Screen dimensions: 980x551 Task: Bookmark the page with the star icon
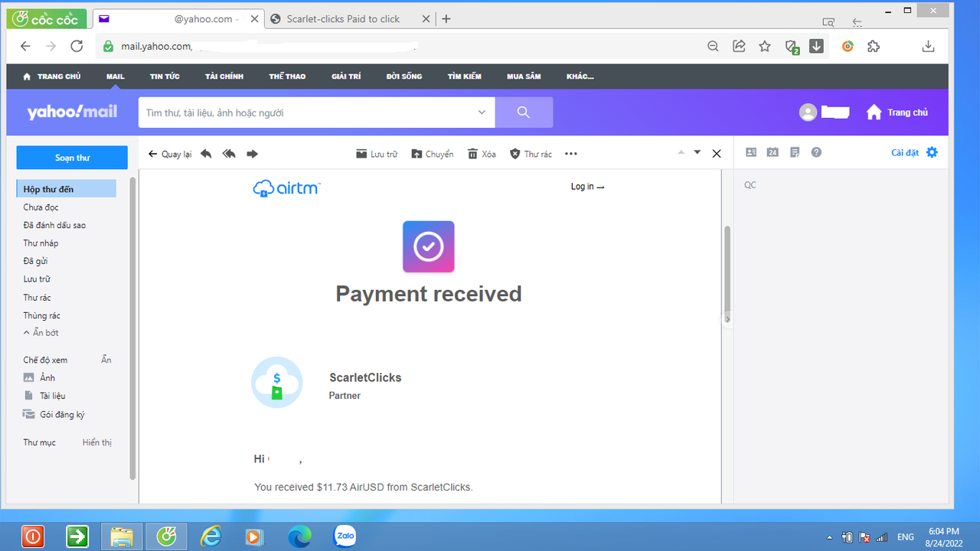tap(765, 47)
